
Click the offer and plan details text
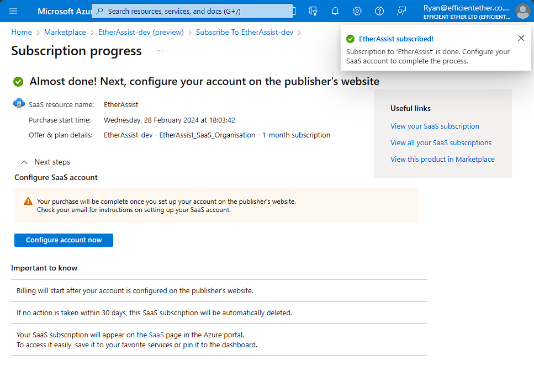(217, 135)
